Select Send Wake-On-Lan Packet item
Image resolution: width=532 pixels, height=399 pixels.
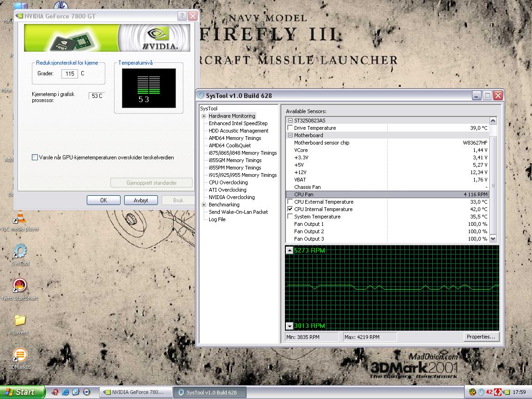point(238,212)
